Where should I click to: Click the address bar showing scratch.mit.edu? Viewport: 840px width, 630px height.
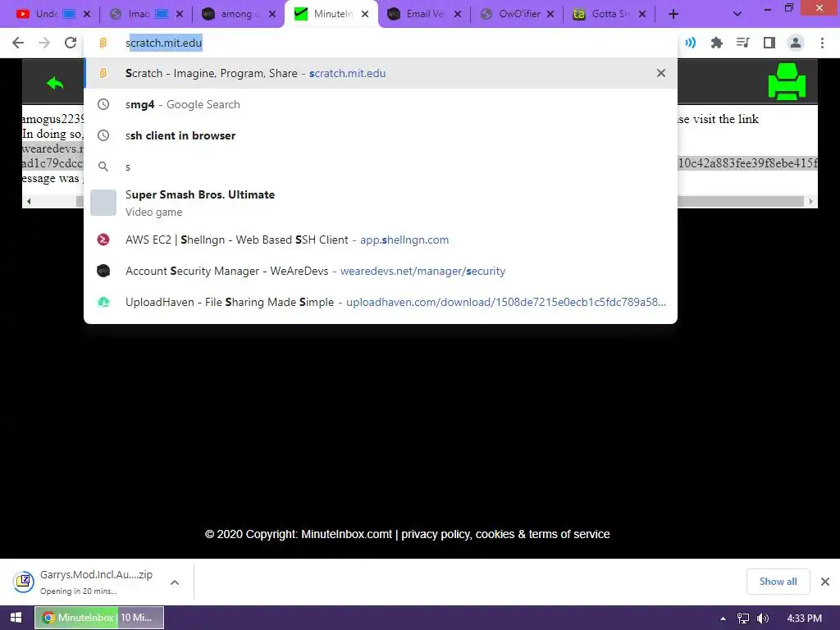click(x=381, y=43)
